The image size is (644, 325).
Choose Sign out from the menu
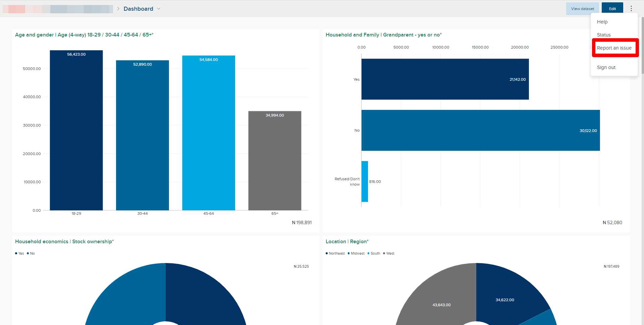(606, 67)
